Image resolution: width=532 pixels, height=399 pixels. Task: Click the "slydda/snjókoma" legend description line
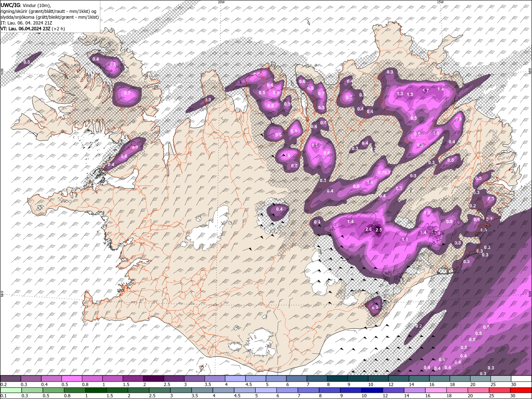[50, 17]
